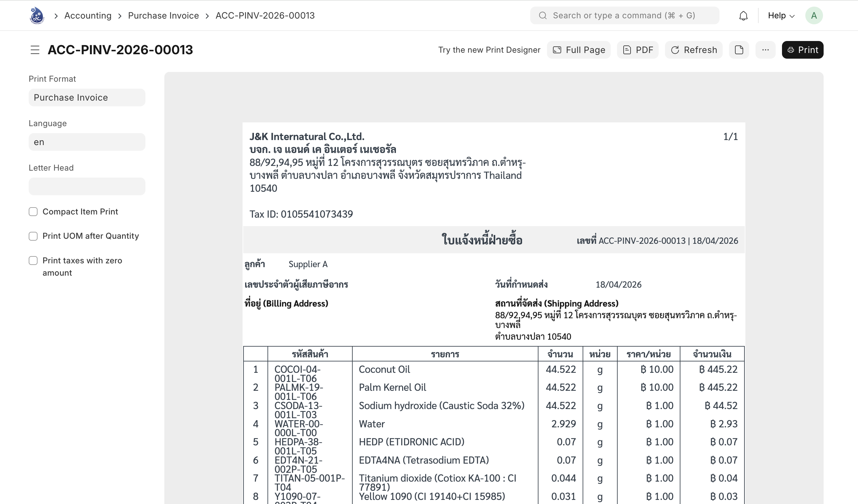Click EDTA4NA (Tetrasodium EDTA) item

coord(424,460)
